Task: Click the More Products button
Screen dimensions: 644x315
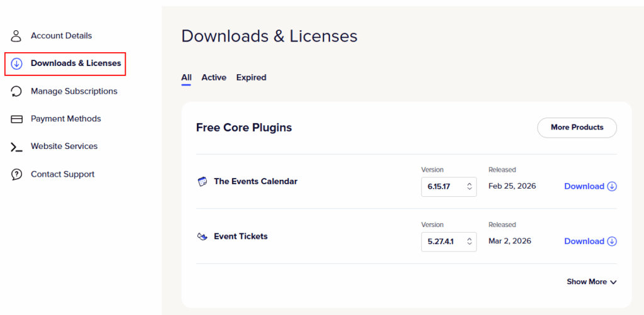Action: [x=577, y=128]
